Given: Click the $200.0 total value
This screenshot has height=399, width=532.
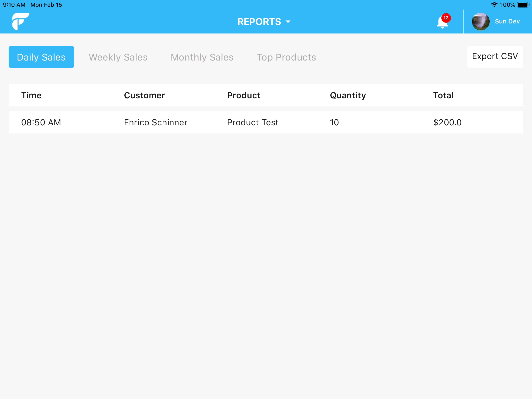Looking at the screenshot, I should [x=447, y=122].
